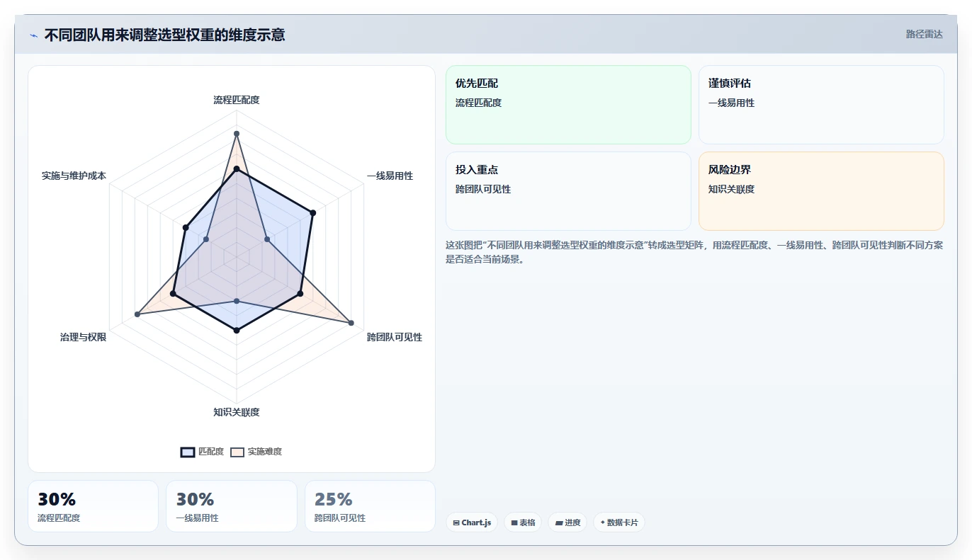Click the dark 匹配度 point on 知识关联度 axis
The height and width of the screenshot is (560, 972).
pos(237,331)
